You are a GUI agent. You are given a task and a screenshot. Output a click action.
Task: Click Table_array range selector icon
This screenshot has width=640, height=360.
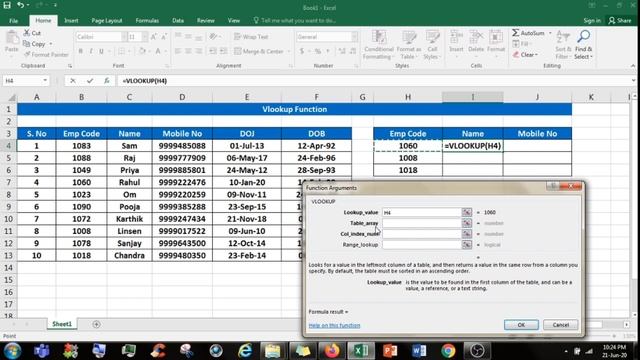coord(467,223)
